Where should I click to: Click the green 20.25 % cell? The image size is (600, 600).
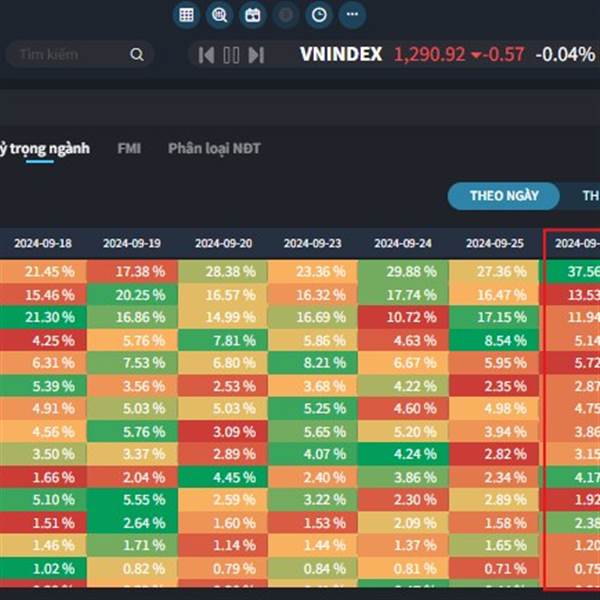click(x=132, y=295)
